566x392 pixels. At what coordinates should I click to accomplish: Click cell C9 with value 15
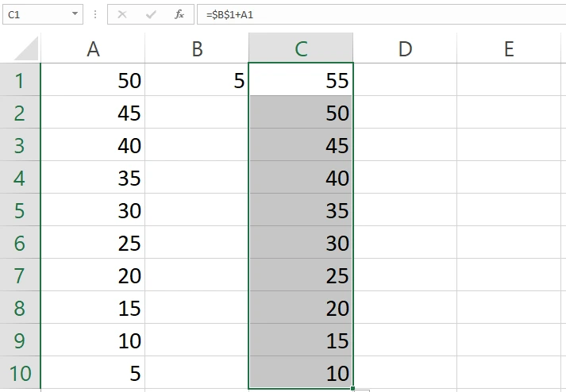[301, 340]
